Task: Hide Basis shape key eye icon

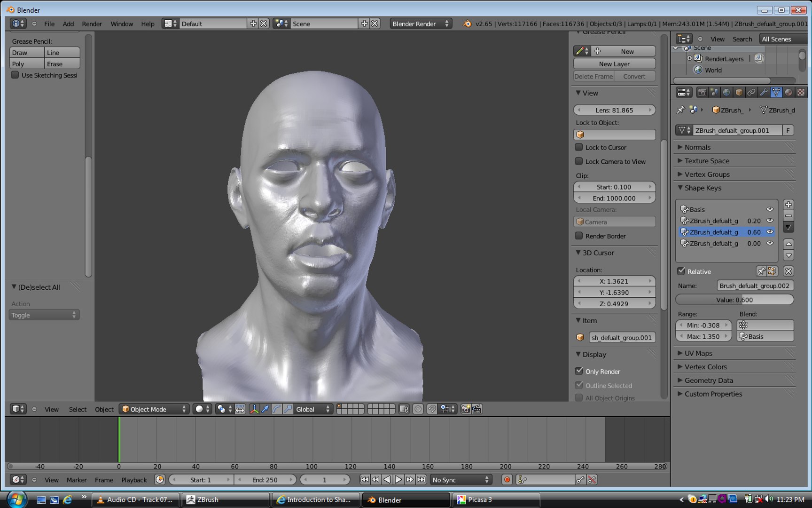Action: (770, 209)
